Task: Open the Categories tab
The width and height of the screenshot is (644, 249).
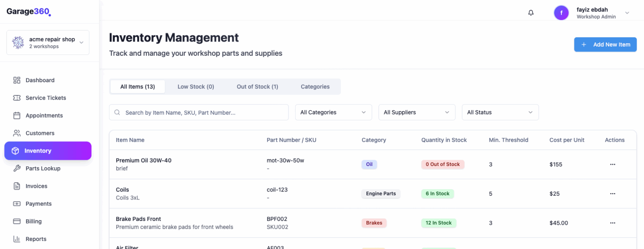Action: [x=315, y=86]
